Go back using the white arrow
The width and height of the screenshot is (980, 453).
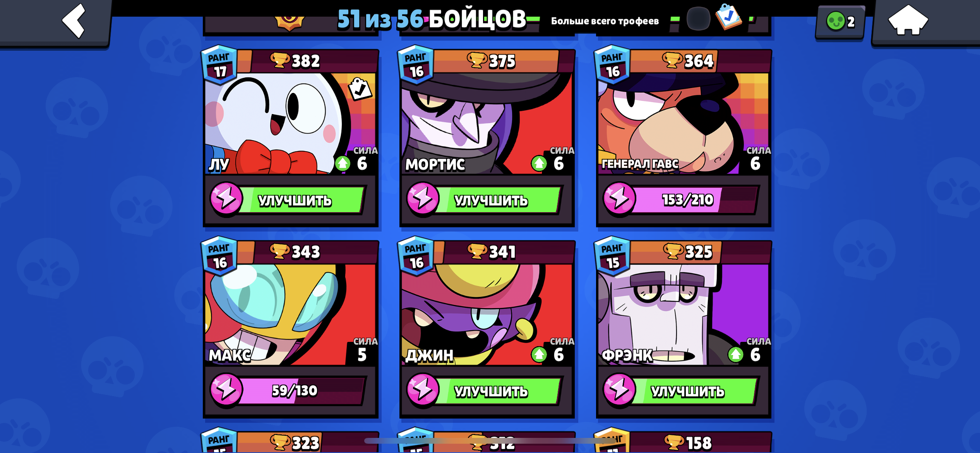(x=73, y=21)
